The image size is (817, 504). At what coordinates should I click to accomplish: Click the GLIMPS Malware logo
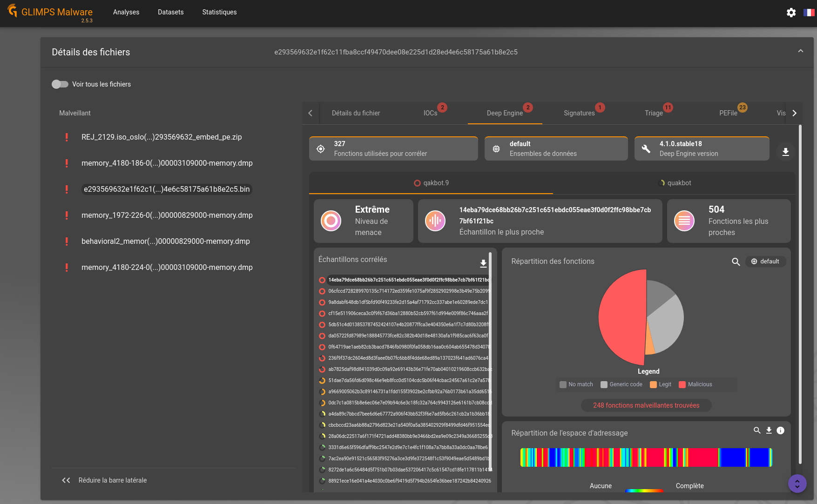click(x=50, y=13)
